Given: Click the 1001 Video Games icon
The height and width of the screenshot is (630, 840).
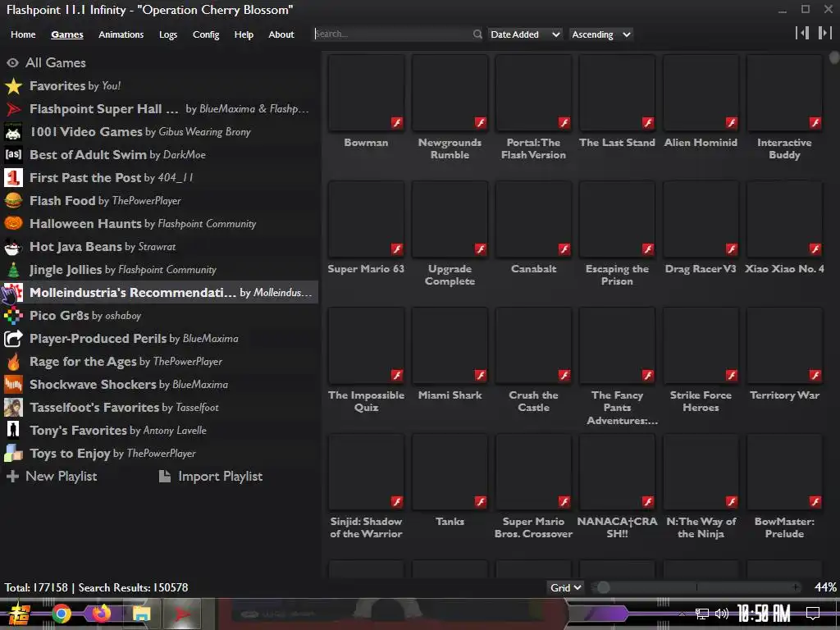Looking at the screenshot, I should tap(13, 132).
